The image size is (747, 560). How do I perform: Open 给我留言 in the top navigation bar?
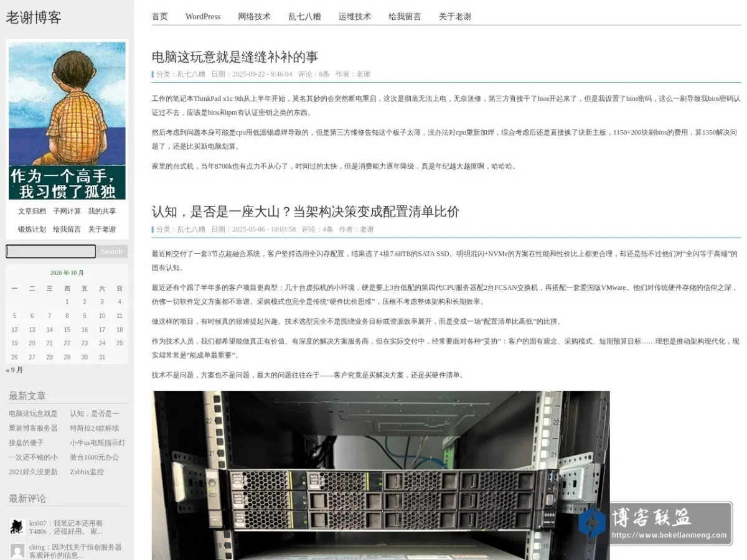click(x=405, y=17)
